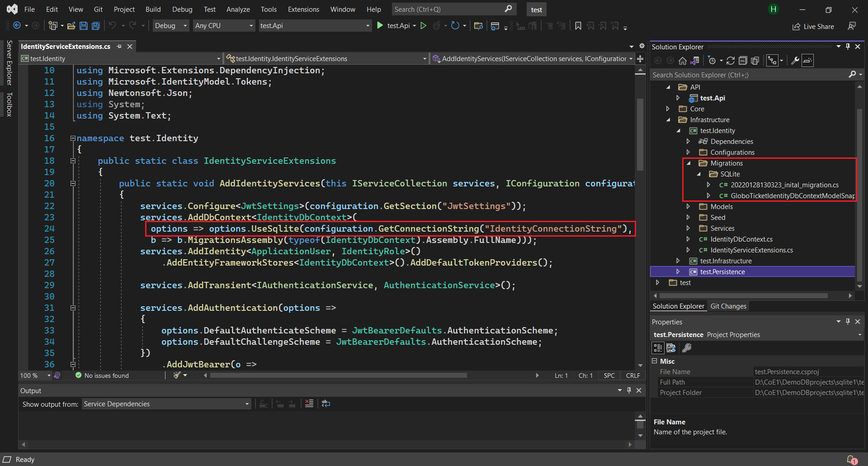Toggle a bookmark with the bookmark icon

tap(578, 26)
